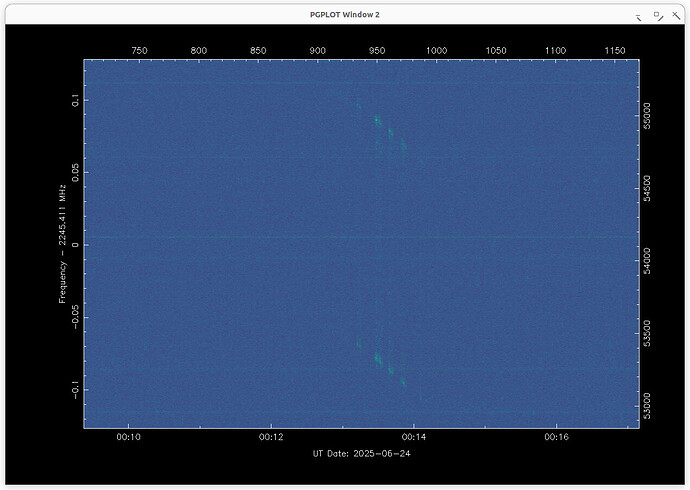Click the UT Date: 2025-06-24 label

[x=361, y=453]
